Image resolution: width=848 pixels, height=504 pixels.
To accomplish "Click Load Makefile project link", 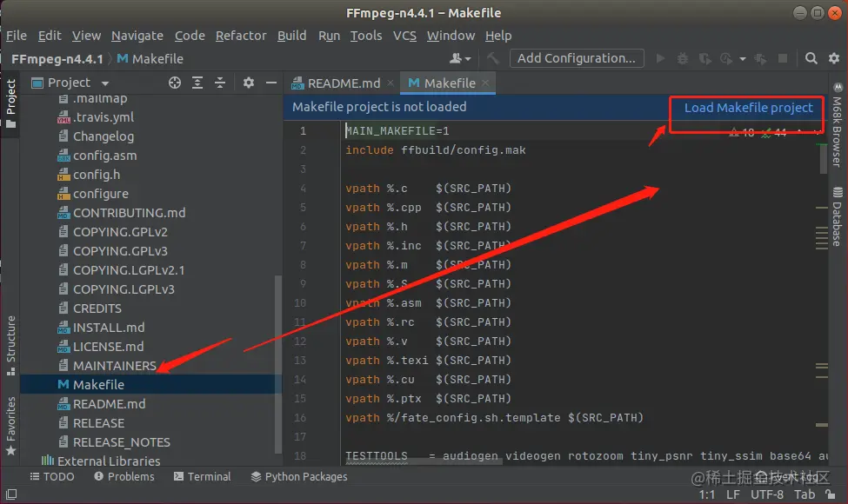I will 749,108.
